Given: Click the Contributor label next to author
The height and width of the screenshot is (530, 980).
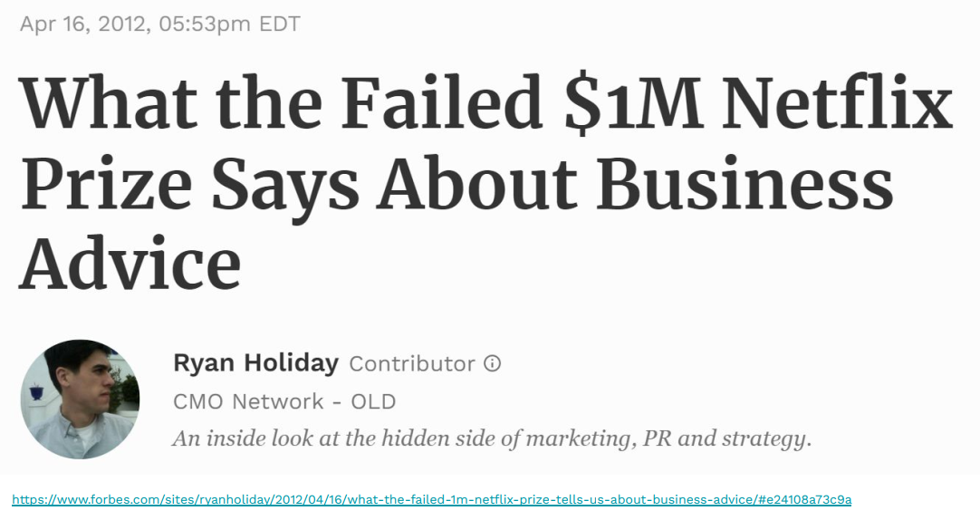Looking at the screenshot, I should (x=412, y=364).
